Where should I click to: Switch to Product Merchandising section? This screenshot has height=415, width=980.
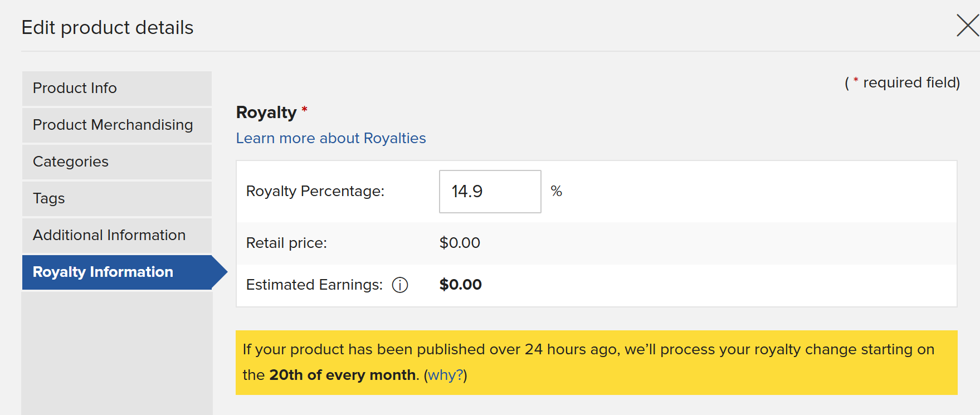(117, 125)
